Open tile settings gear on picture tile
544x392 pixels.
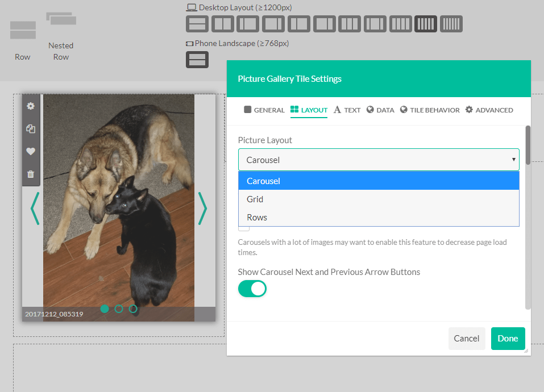[x=31, y=106]
